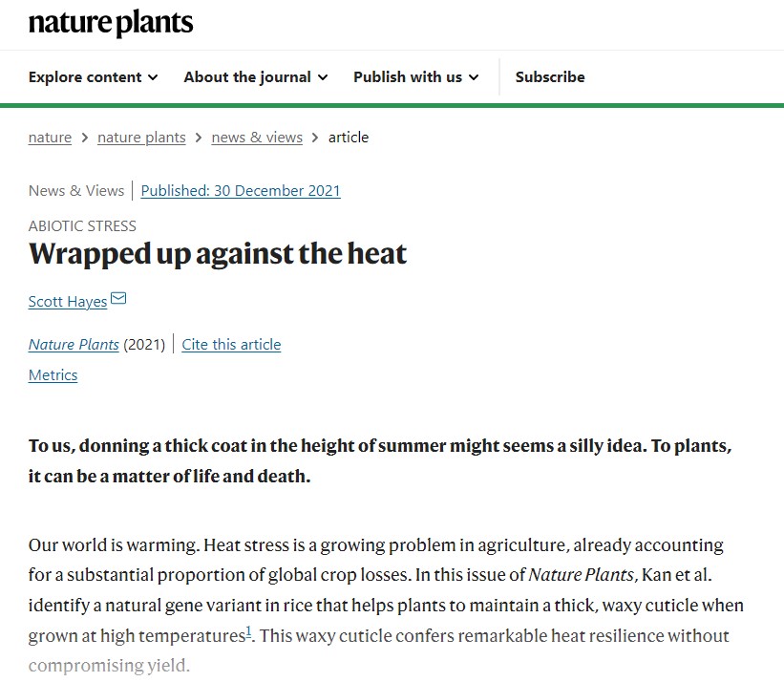The height and width of the screenshot is (682, 784).
Task: Click the superscript reference 1 link
Action: (x=248, y=630)
